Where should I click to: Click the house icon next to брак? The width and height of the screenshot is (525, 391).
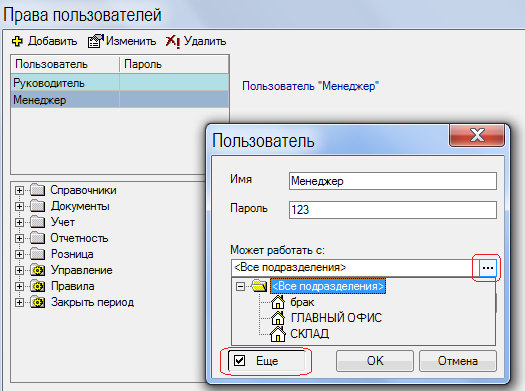point(278,302)
